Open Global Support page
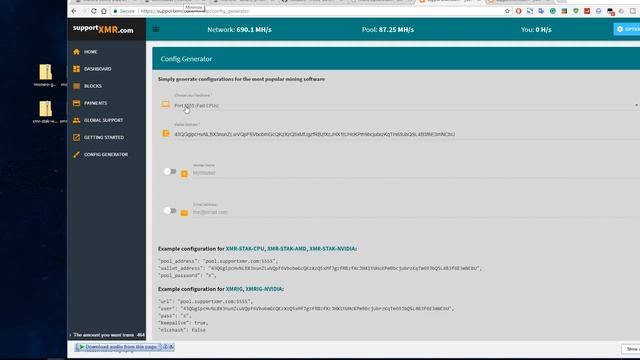640x360 pixels. (x=103, y=120)
